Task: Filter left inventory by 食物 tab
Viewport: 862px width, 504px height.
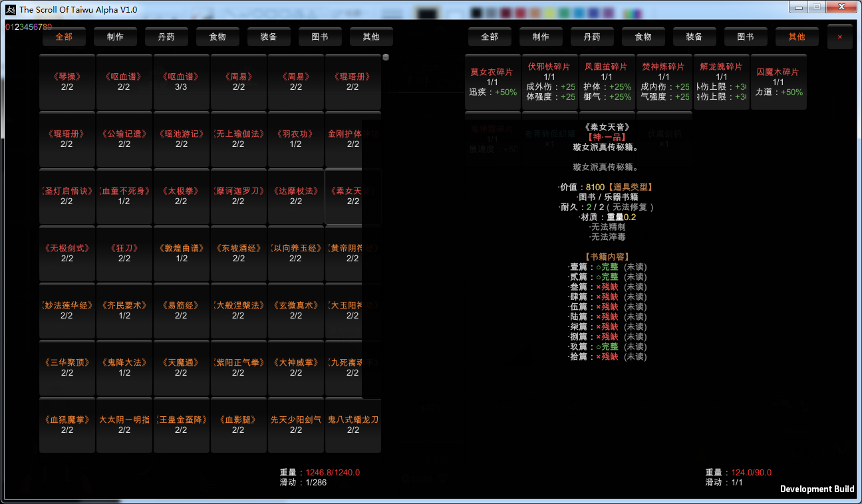Action: tap(217, 37)
